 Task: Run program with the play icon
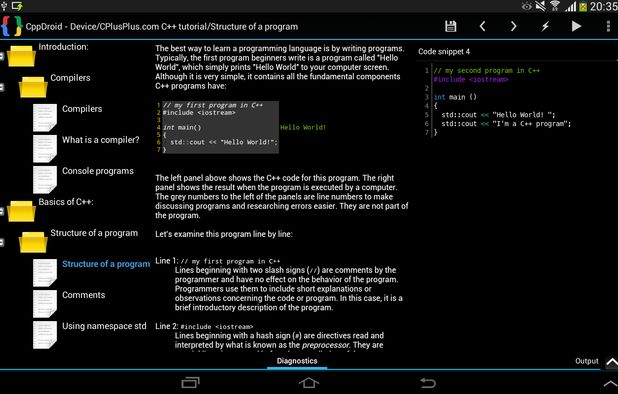point(576,26)
